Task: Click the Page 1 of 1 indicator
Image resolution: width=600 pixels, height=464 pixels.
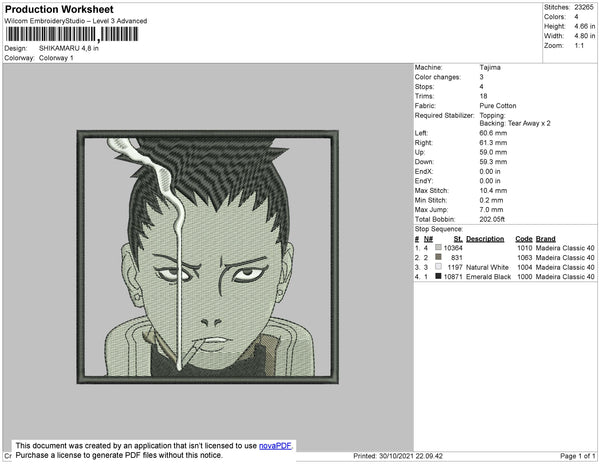Action: tap(577, 456)
